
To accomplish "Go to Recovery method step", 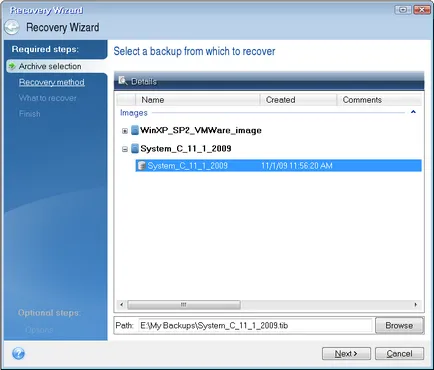I will (52, 82).
